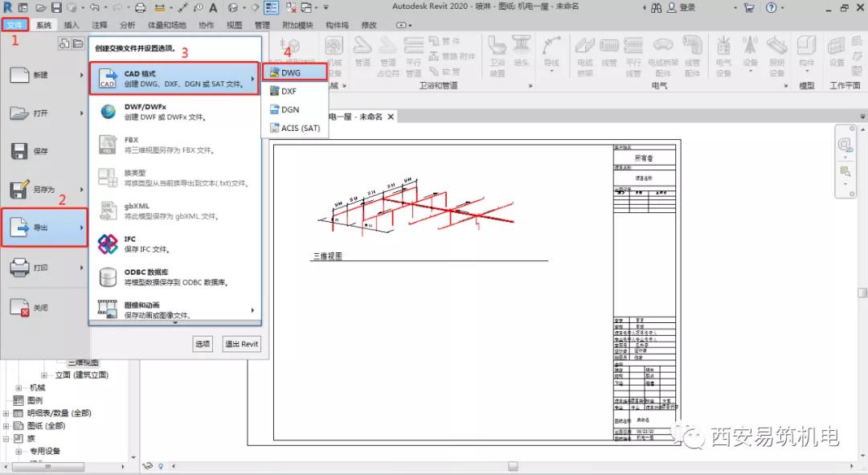Switch to the Massing & Site ribbon tab
This screenshot has height=475, width=868.
(x=166, y=25)
